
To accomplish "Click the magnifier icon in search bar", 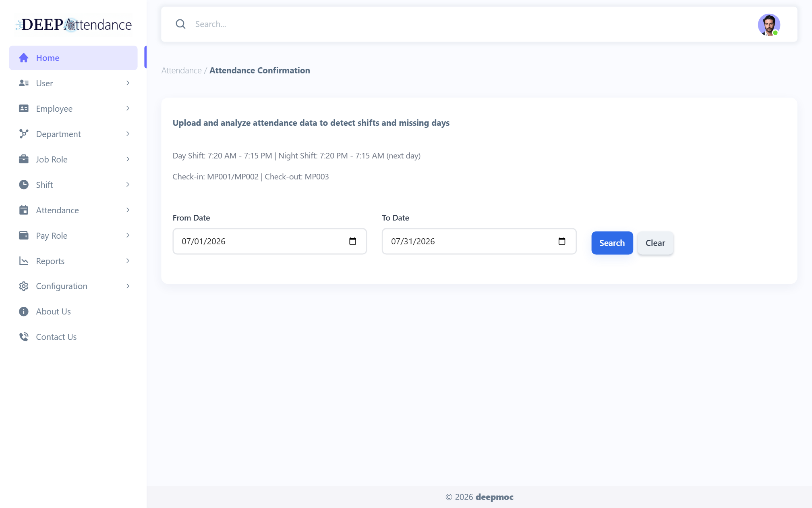I will tap(181, 24).
